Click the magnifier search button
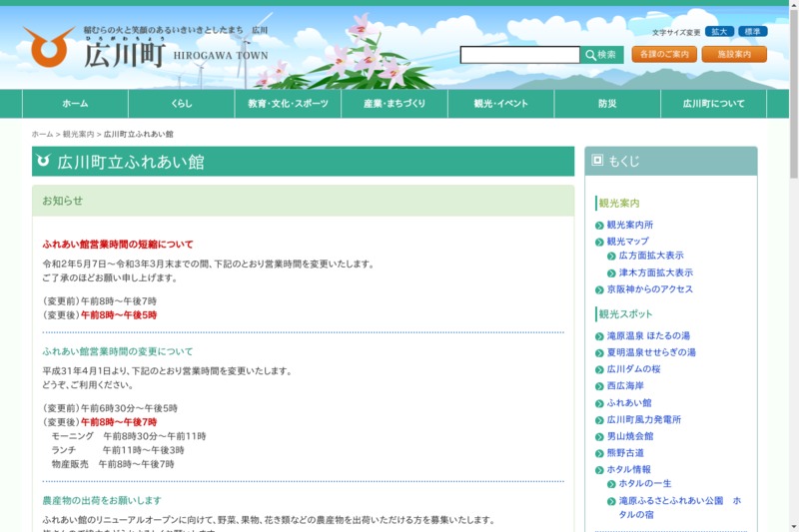Viewport: 799px width, 532px height. pyautogui.click(x=601, y=55)
